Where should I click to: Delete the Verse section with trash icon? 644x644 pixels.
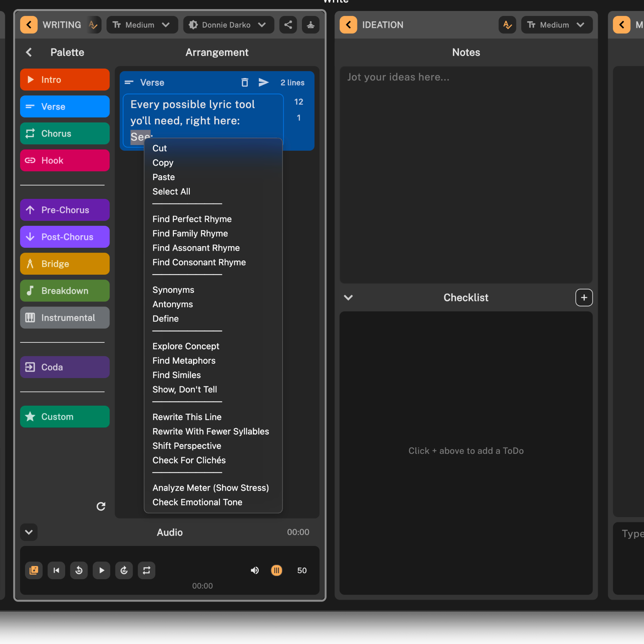pos(245,83)
